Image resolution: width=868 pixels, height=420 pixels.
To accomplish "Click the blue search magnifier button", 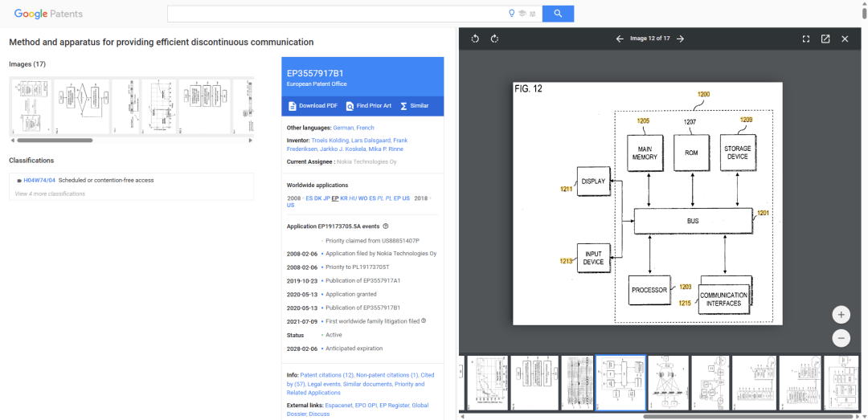I will tap(558, 14).
